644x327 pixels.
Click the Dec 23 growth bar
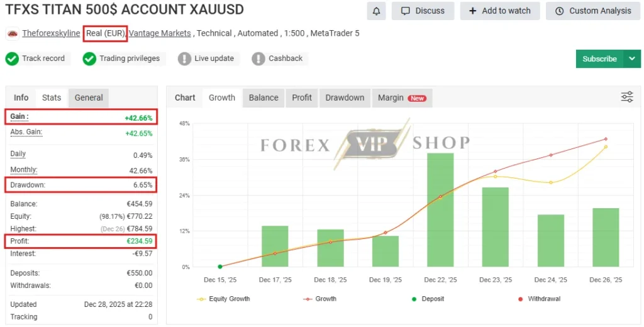point(496,227)
